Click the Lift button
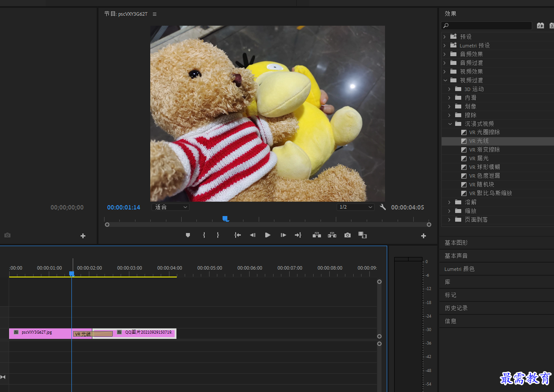 [x=317, y=235]
